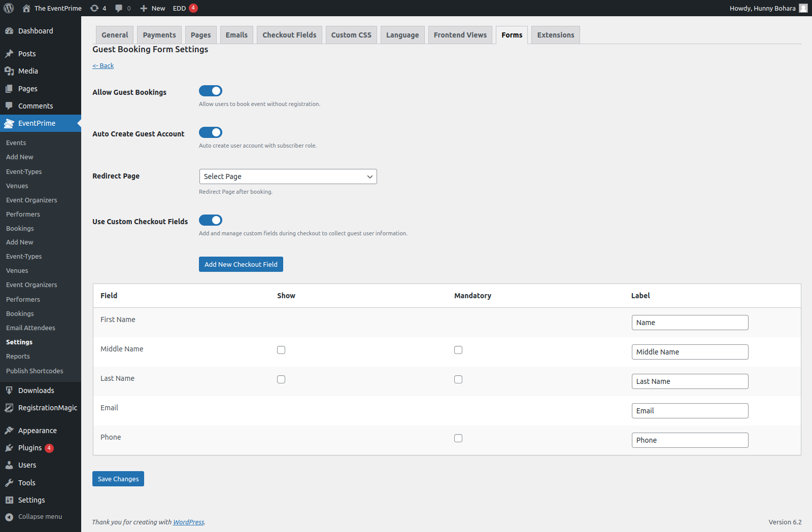Click the Plugins plug icon
This screenshot has height=532, width=812.
pos(9,448)
